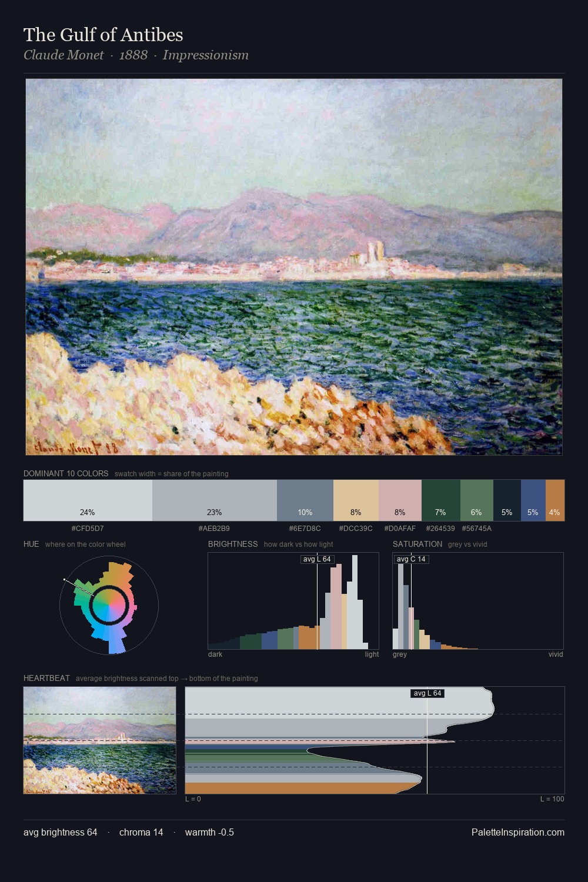This screenshot has height=882, width=588.
Task: Click the BRIGHTNESS section heading
Action: tap(233, 544)
